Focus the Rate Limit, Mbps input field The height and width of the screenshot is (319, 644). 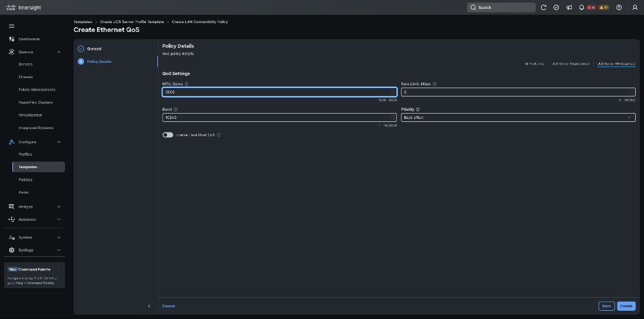tap(518, 92)
